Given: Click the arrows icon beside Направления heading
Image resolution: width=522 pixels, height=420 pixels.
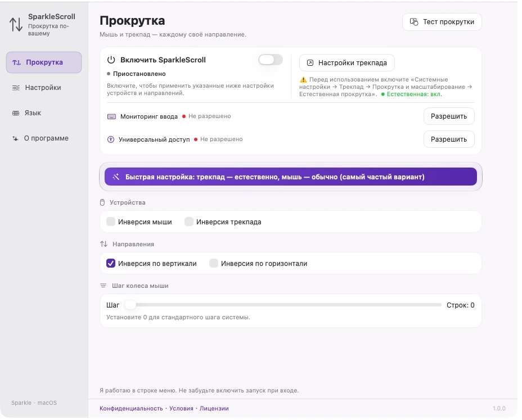Looking at the screenshot, I should tap(104, 244).
